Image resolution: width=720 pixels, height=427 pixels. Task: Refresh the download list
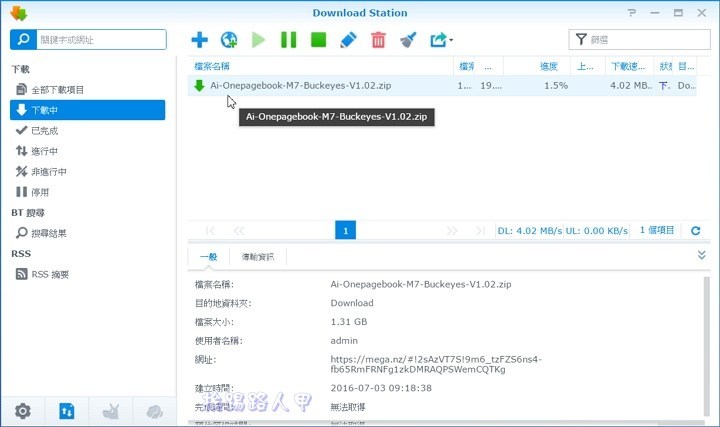pos(696,230)
